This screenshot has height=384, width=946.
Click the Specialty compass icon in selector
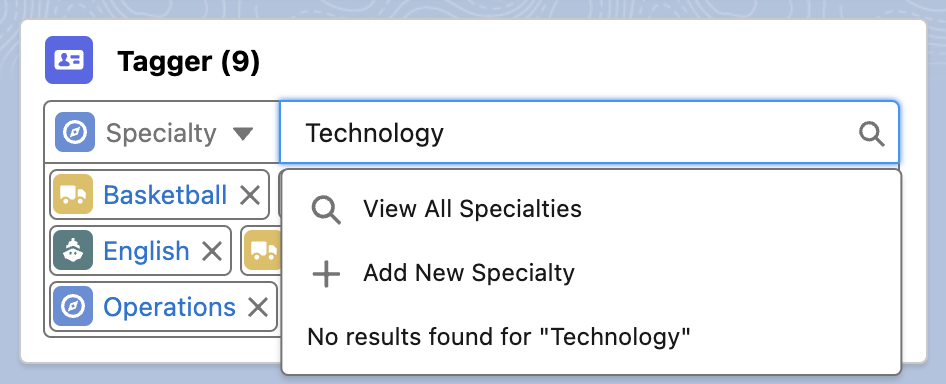pyautogui.click(x=75, y=132)
